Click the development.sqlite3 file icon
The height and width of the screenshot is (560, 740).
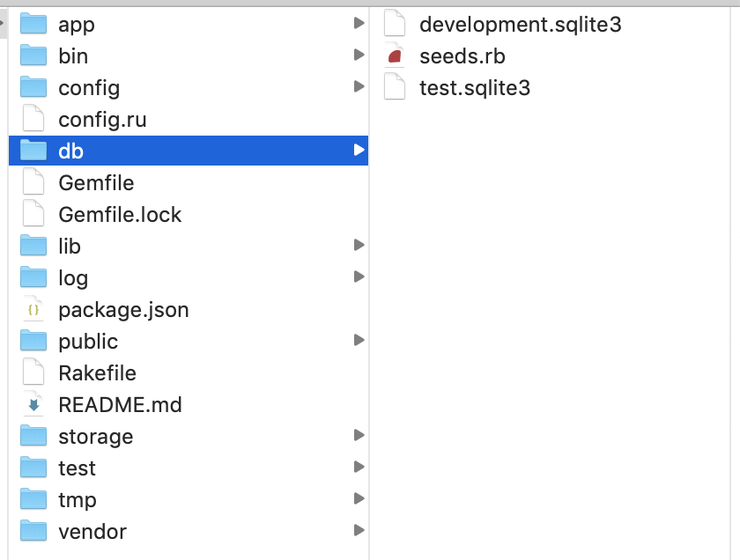coord(396,24)
